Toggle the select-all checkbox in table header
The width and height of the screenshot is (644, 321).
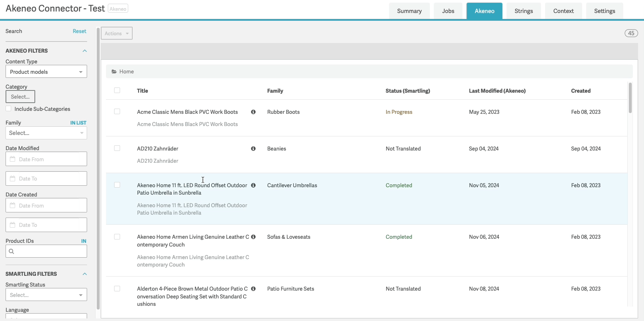point(117,90)
